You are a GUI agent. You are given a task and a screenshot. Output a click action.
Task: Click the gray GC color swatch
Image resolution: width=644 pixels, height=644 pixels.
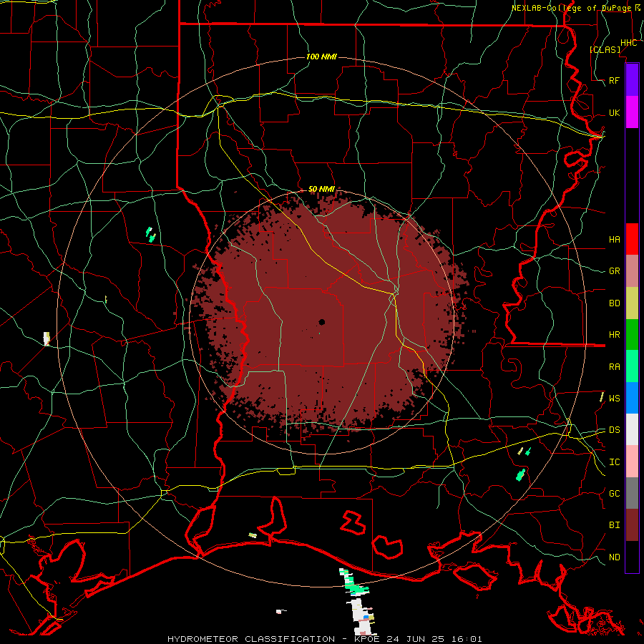click(632, 493)
